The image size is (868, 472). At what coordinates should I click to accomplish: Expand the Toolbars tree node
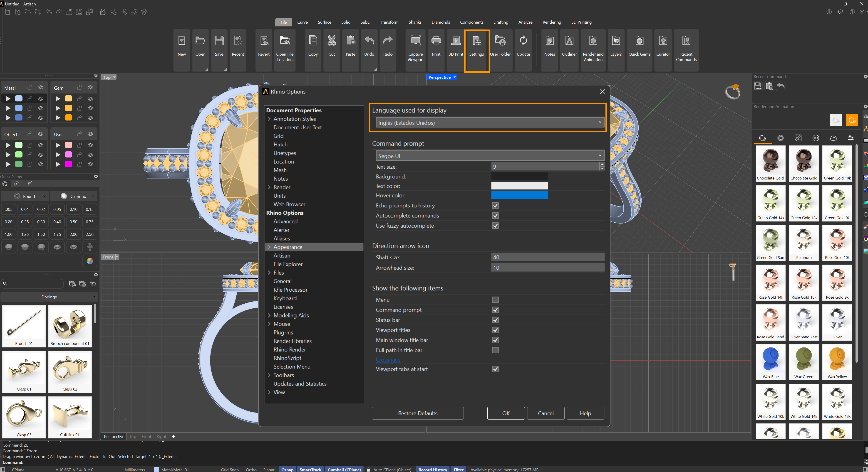(x=269, y=375)
